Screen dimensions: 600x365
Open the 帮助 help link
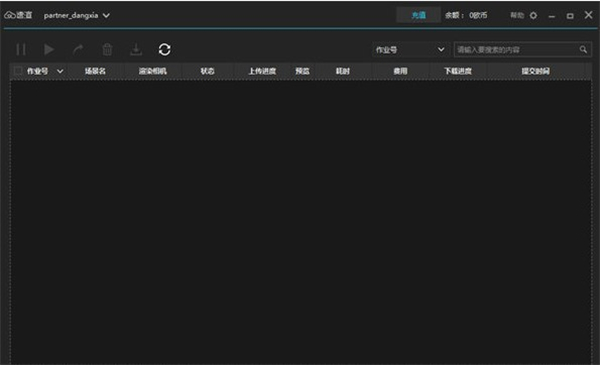[517, 15]
